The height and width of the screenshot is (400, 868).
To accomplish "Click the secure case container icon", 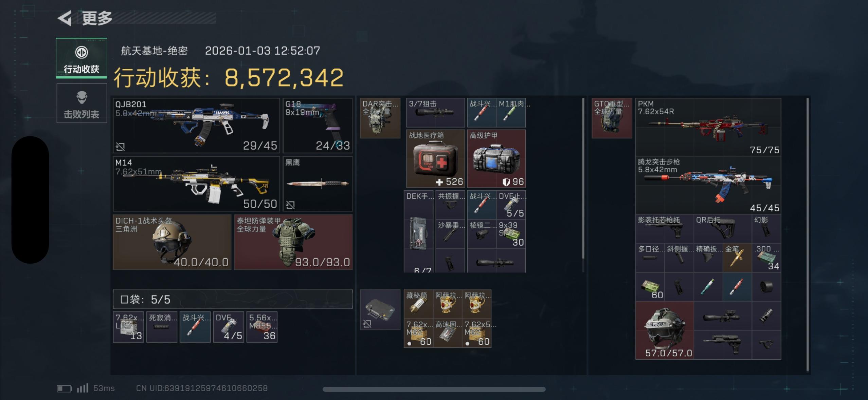I will 380,310.
